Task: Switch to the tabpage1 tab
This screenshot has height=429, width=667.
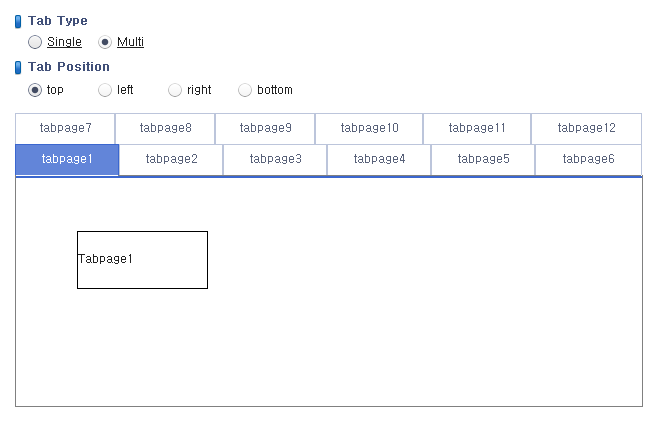Action: click(x=67, y=159)
